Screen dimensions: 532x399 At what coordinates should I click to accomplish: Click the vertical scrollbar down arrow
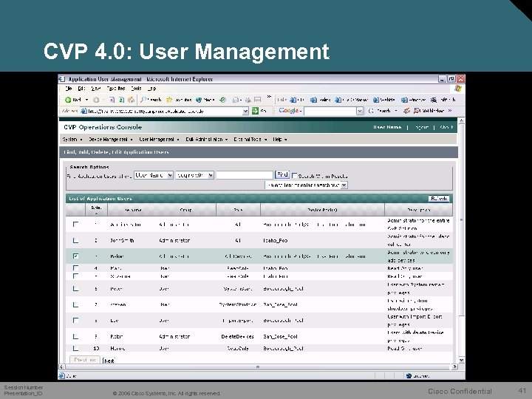pyautogui.click(x=461, y=360)
